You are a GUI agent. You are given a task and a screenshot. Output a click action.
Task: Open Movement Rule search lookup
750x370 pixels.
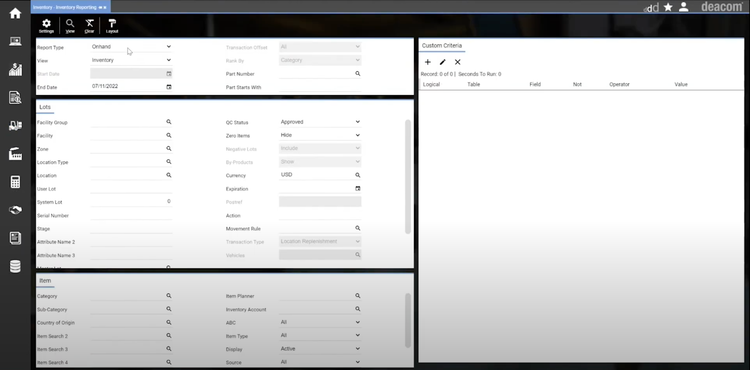coord(357,228)
